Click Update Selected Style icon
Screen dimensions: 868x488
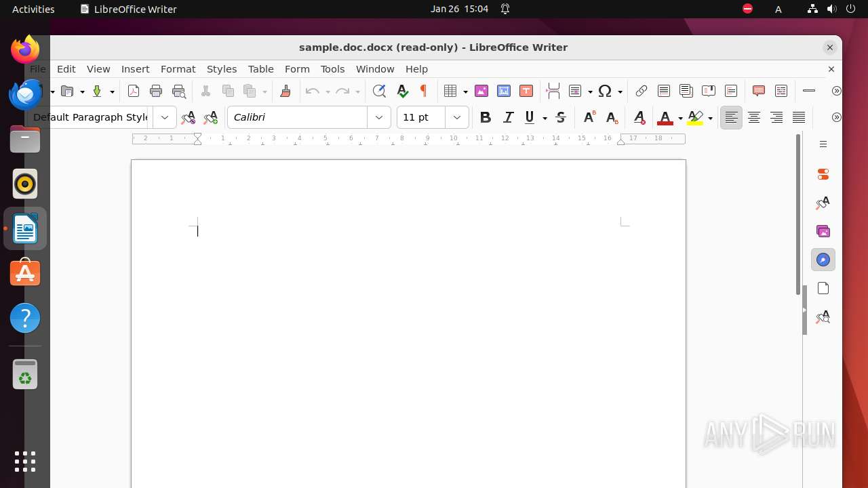click(188, 117)
